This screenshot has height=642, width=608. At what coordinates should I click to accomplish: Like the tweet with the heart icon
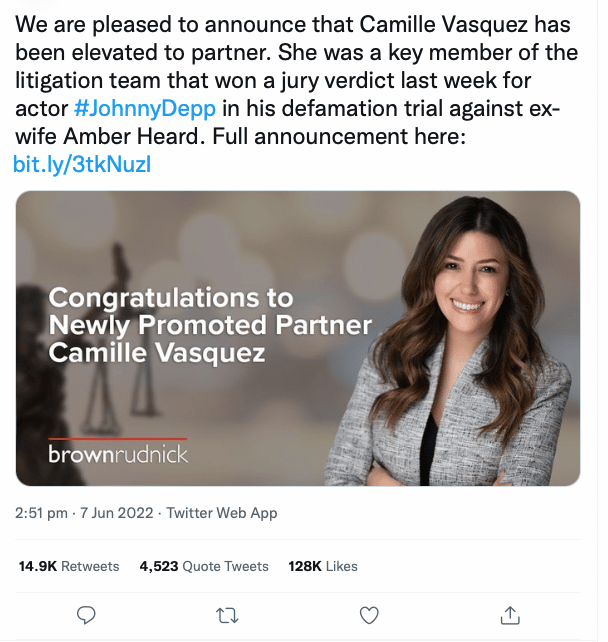tap(369, 613)
